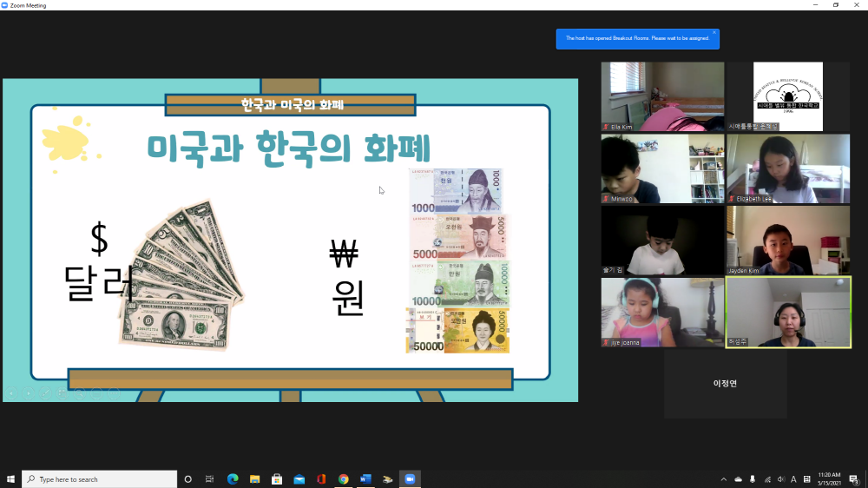The height and width of the screenshot is (488, 868).
Task: Open the volume control in system tray
Action: 781,479
